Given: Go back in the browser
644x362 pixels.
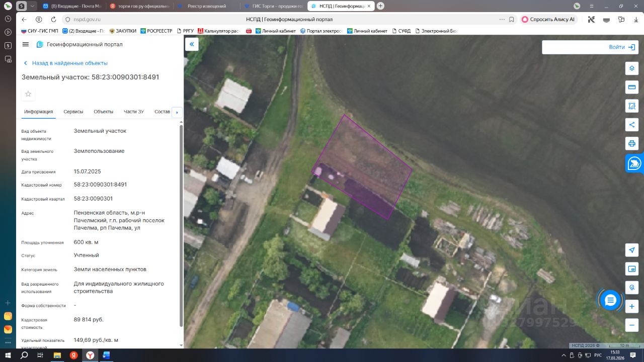Looking at the screenshot, I should click(24, 20).
